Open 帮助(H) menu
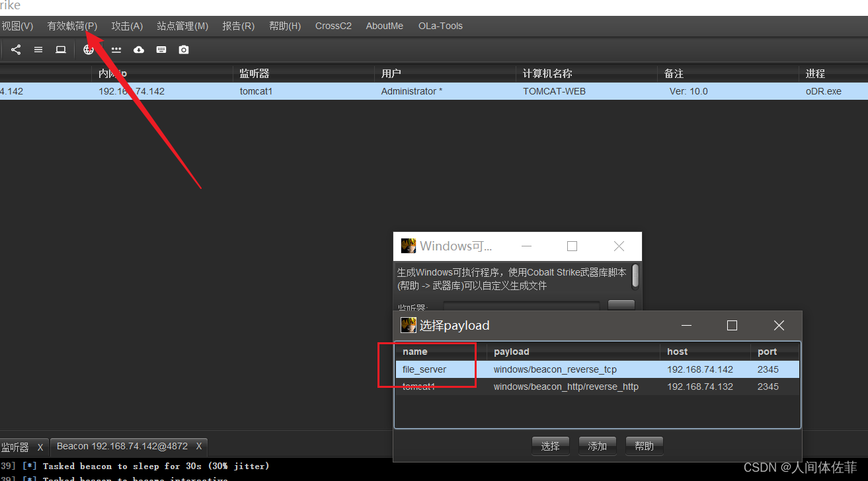Image resolution: width=868 pixels, height=481 pixels. click(285, 26)
